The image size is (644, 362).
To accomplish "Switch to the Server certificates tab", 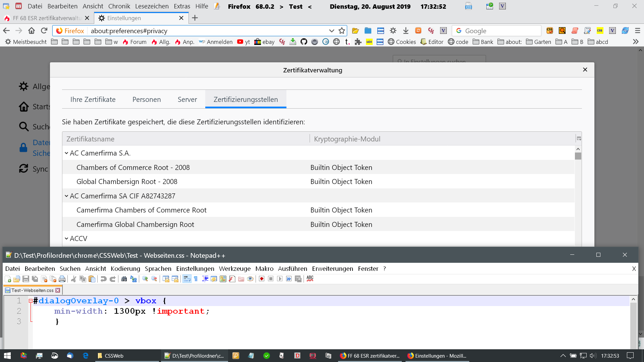I will (x=187, y=100).
